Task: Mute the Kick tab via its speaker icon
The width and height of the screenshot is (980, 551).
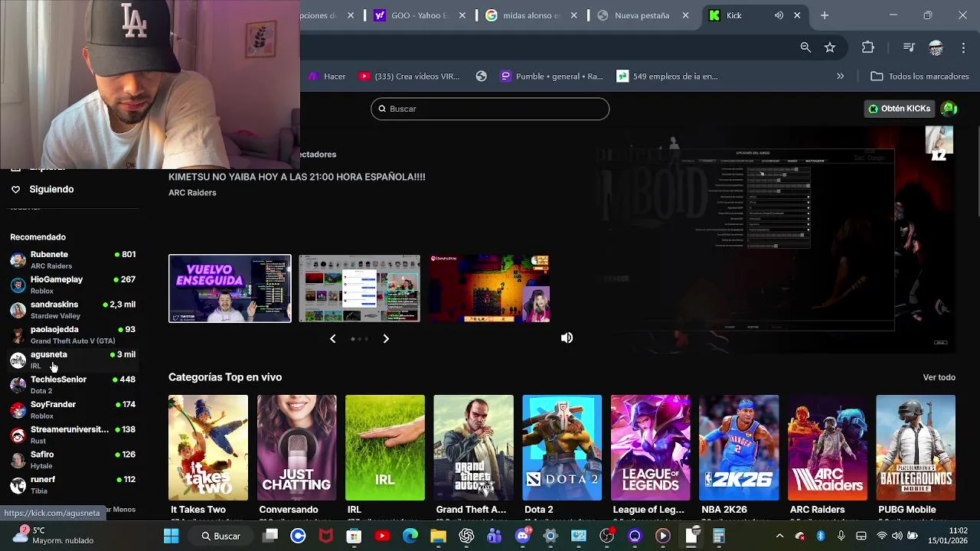Action: [779, 15]
